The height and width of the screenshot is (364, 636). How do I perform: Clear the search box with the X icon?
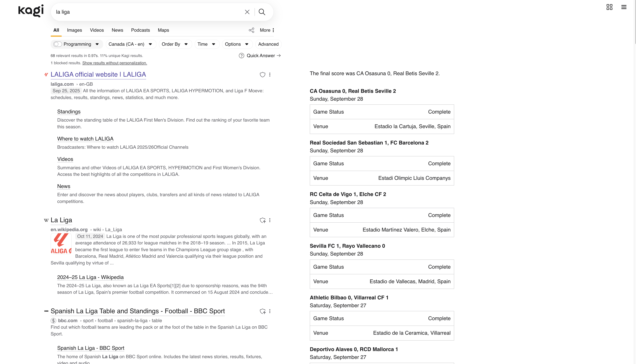click(x=247, y=12)
